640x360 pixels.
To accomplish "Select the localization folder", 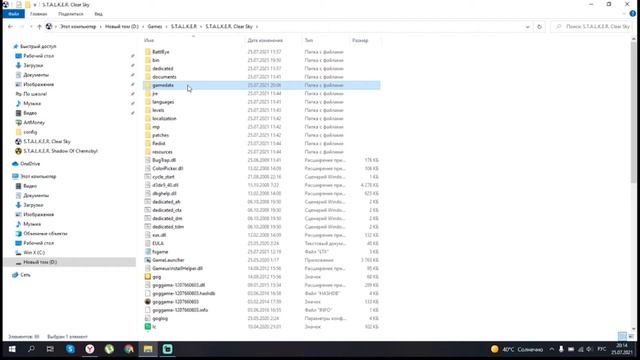I will pos(164,118).
